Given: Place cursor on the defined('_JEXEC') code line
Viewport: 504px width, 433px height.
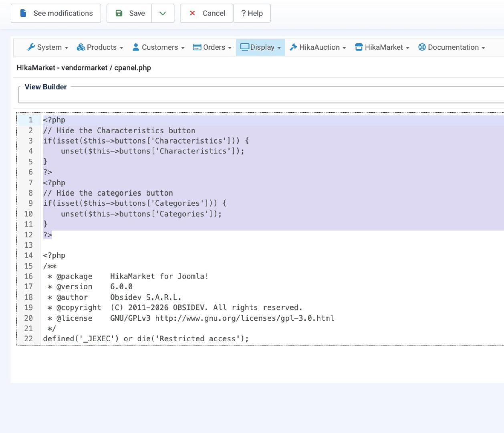Looking at the screenshot, I should [x=145, y=339].
